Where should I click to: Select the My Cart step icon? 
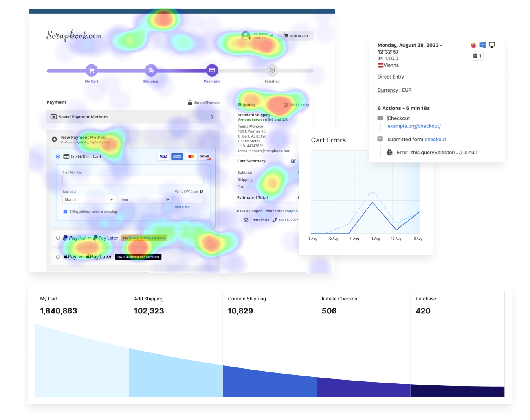pyautogui.click(x=92, y=70)
